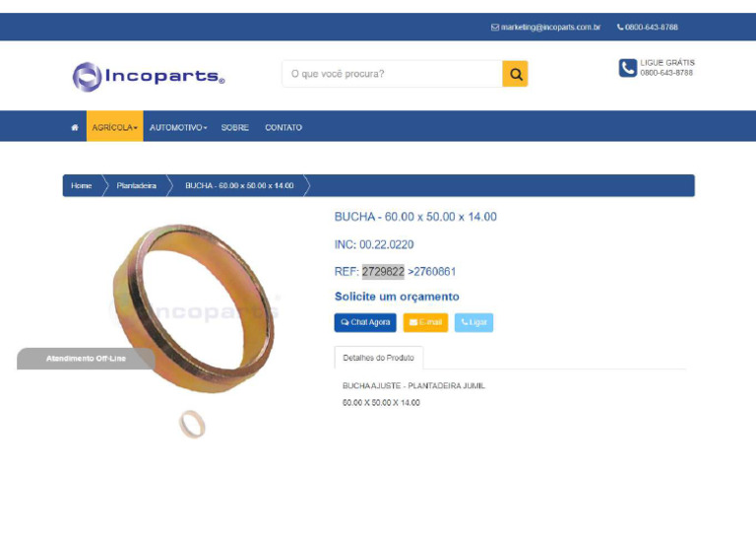Click the light blue Ligar button
Viewport: 756px width, 535px height.
(473, 322)
